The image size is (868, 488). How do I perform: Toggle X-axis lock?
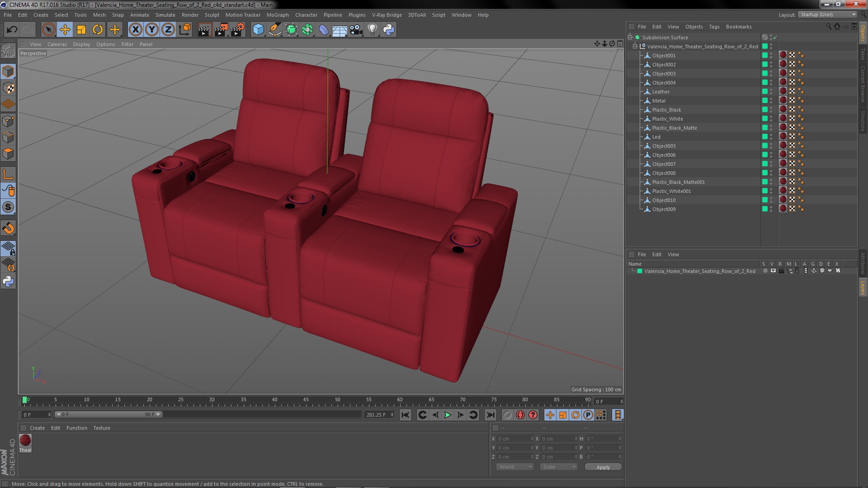click(x=135, y=30)
